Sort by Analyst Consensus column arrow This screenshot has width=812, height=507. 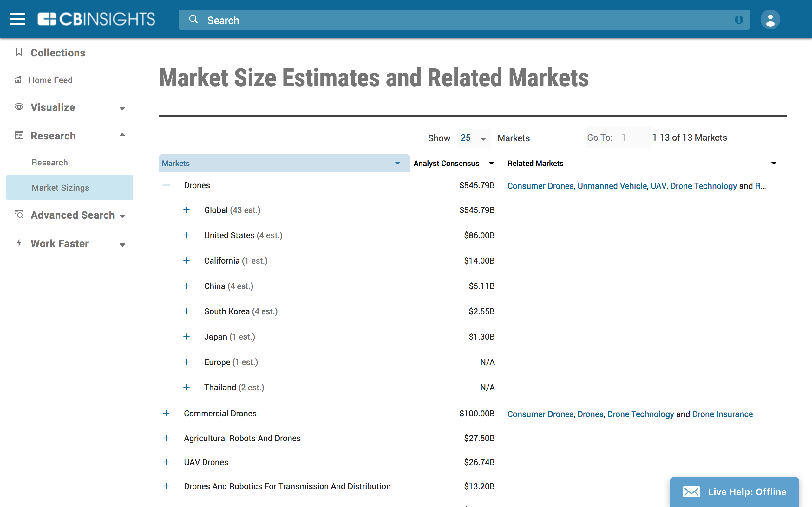(492, 163)
